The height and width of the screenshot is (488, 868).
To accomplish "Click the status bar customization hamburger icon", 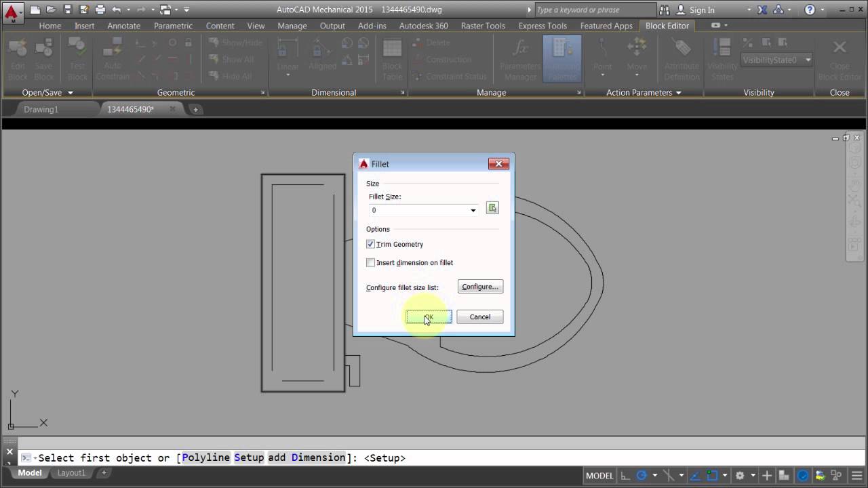I will pos(857,476).
